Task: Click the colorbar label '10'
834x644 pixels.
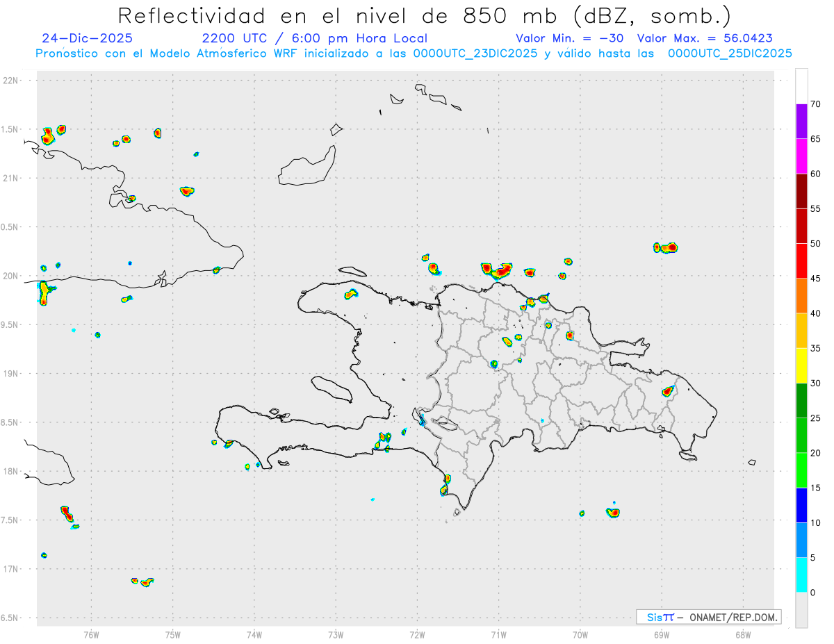Action: tap(815, 522)
